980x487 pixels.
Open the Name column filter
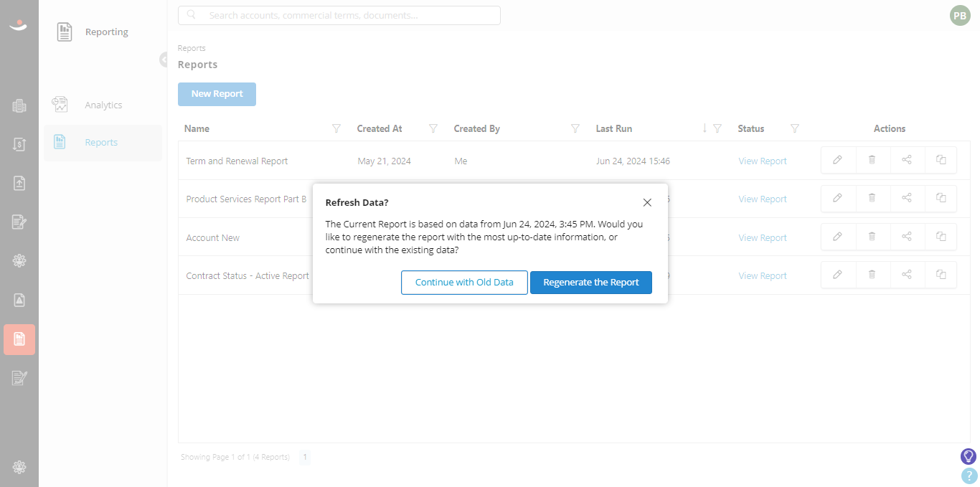point(336,129)
